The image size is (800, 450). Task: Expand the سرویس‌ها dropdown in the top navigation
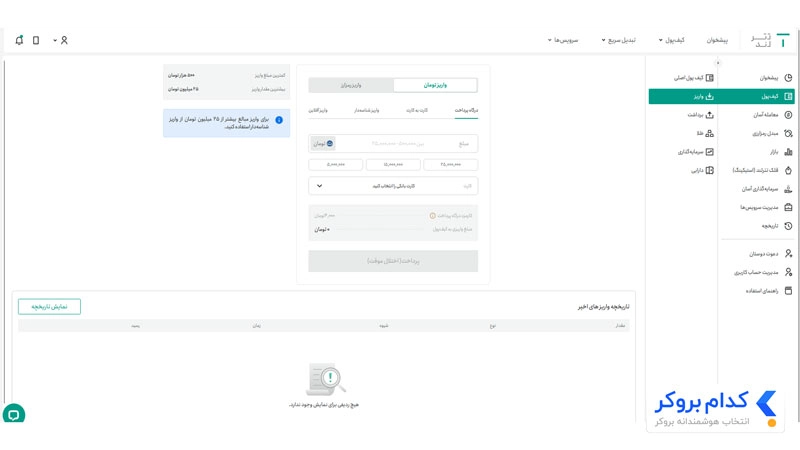pyautogui.click(x=563, y=40)
